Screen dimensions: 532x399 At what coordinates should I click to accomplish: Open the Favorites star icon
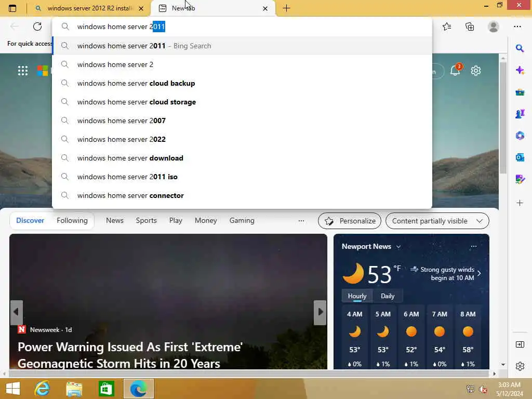[x=447, y=26]
